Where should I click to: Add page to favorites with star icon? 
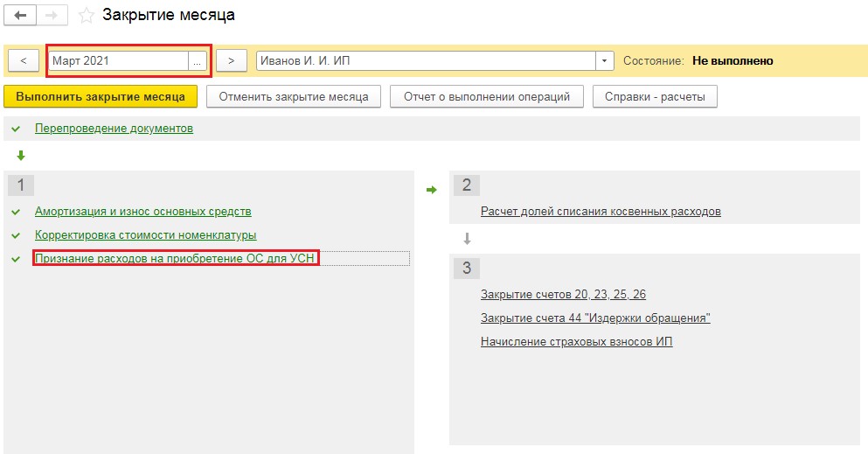point(86,16)
